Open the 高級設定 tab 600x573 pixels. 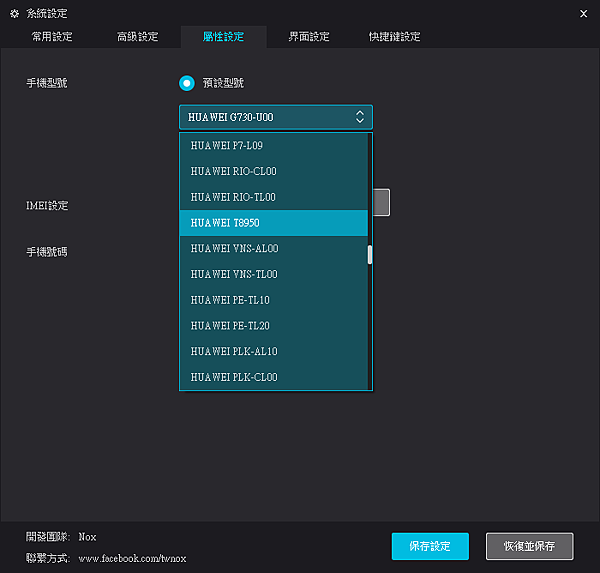[x=138, y=37]
